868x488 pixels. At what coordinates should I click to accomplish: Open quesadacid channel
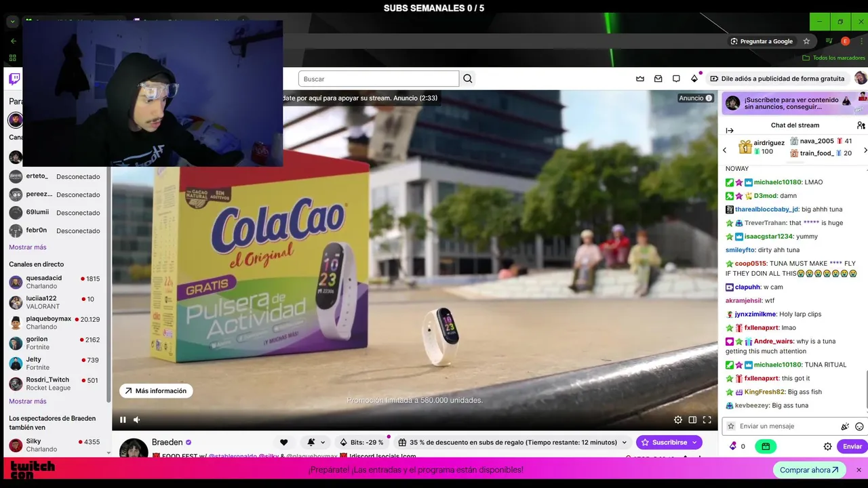pos(54,282)
